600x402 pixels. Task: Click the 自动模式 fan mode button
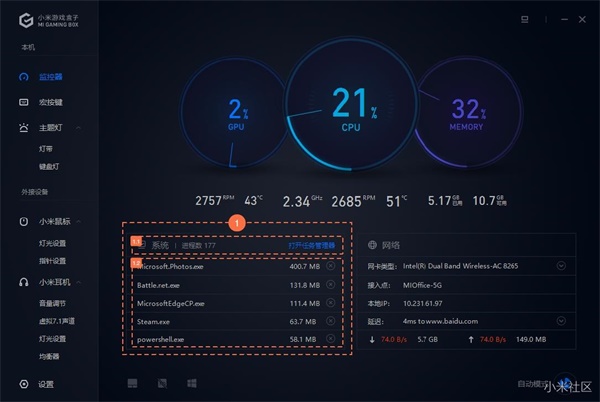click(x=533, y=384)
